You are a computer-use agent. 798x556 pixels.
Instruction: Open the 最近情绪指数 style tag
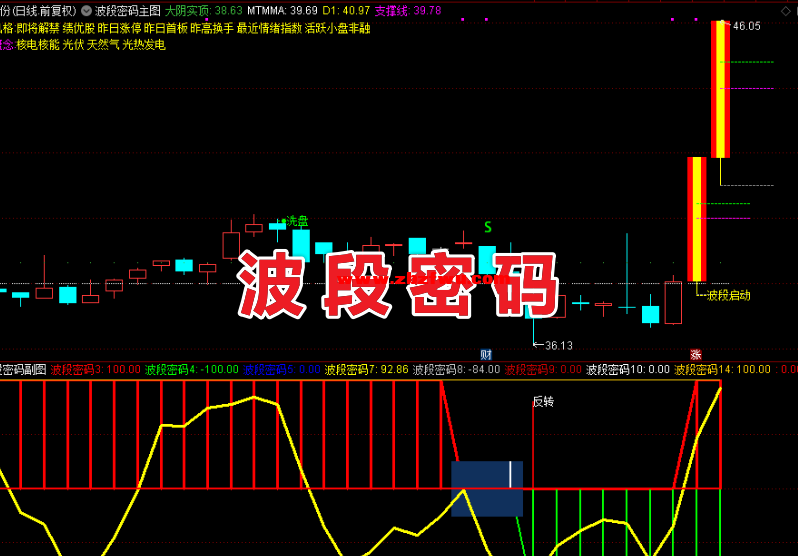(269, 29)
